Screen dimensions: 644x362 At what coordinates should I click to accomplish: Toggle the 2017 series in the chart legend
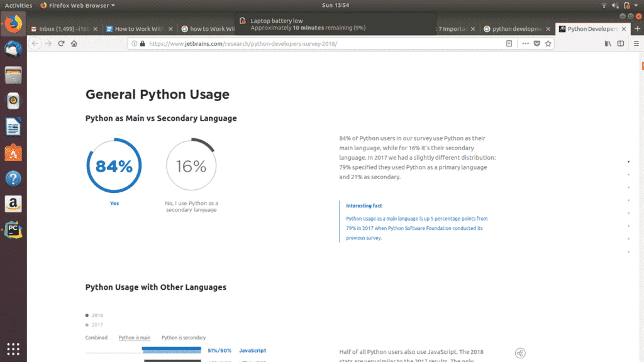click(92, 324)
